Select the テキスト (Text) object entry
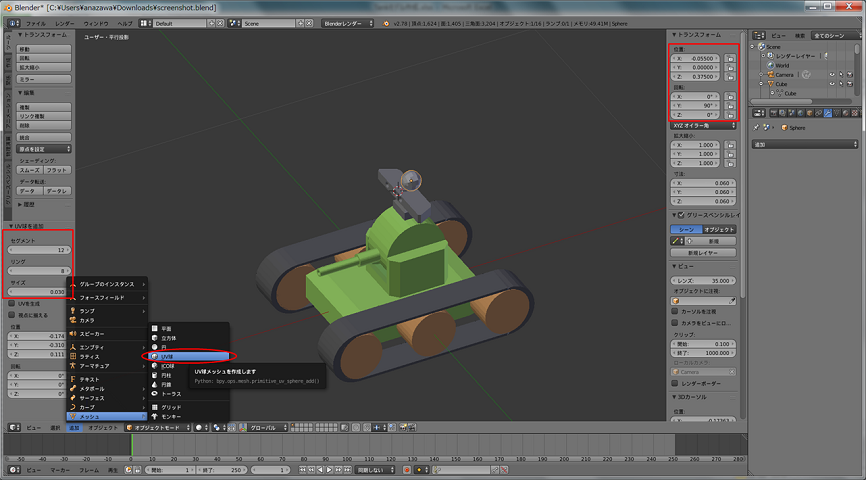This screenshot has height=480, width=866. point(89,379)
